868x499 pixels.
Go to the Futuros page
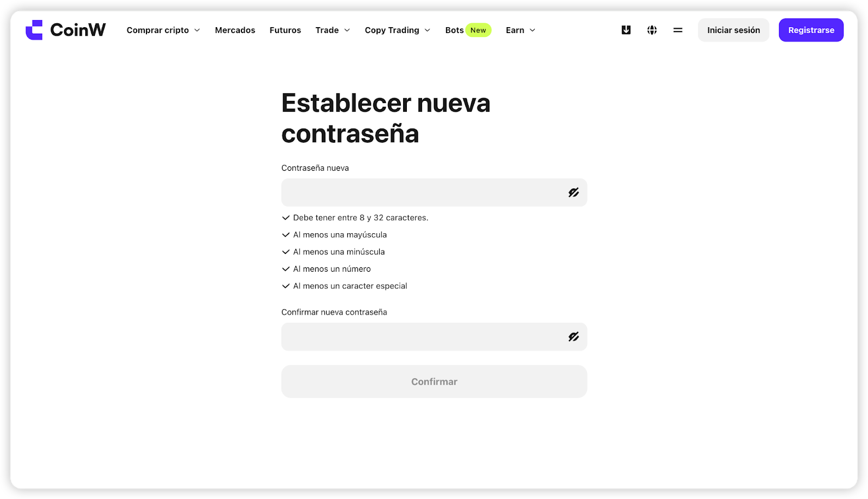click(x=285, y=30)
